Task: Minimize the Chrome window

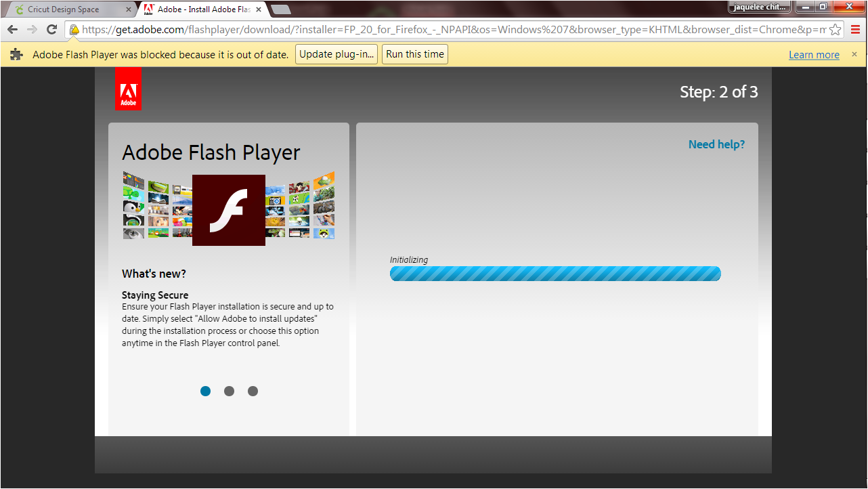Action: coord(804,7)
